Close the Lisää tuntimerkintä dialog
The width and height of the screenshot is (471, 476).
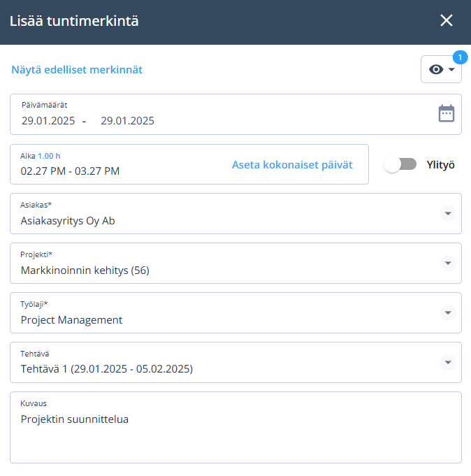click(x=447, y=21)
